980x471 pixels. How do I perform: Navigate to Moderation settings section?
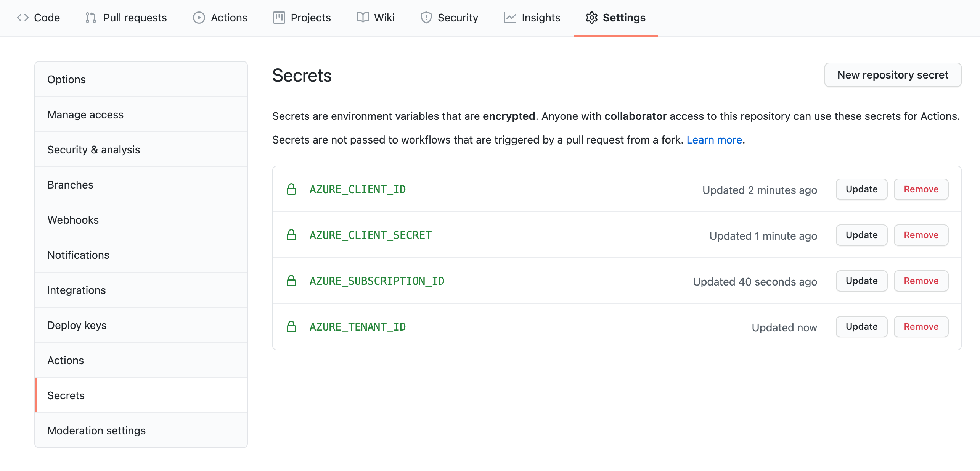(x=97, y=430)
